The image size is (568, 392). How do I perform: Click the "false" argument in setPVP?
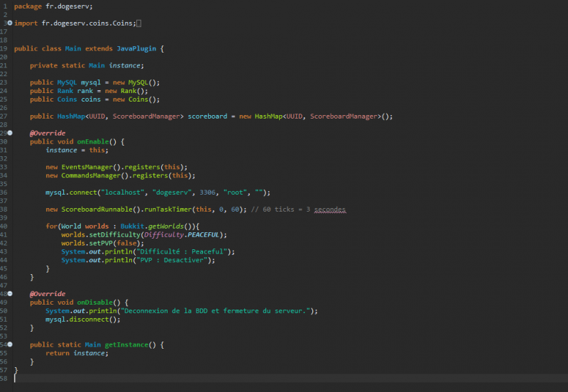point(126,243)
